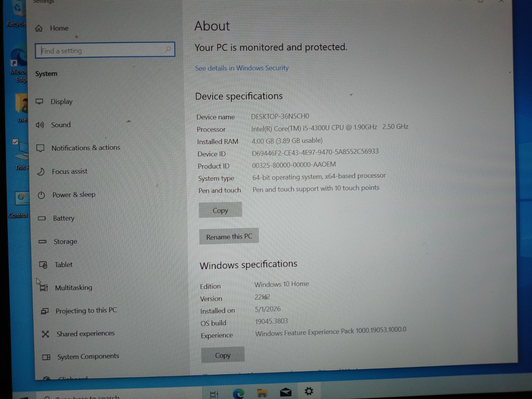This screenshot has height=399, width=532.
Task: Open File Explorer from the taskbar
Action: pyautogui.click(x=262, y=393)
